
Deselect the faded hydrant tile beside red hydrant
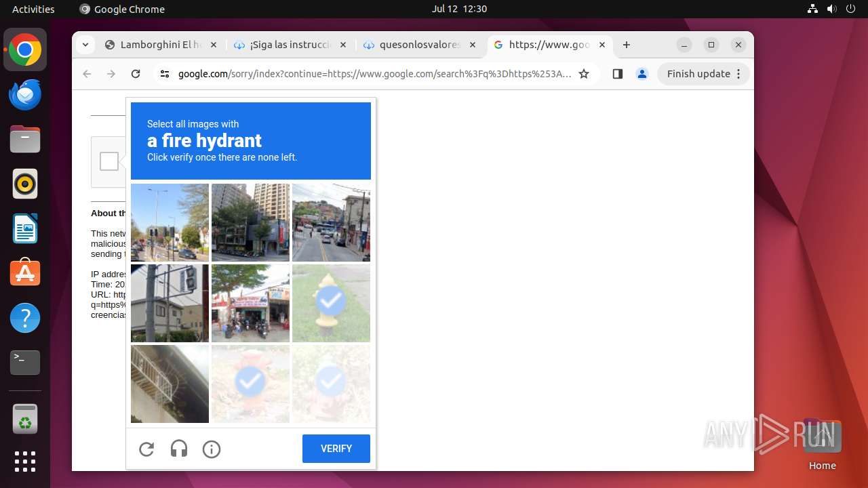click(331, 384)
